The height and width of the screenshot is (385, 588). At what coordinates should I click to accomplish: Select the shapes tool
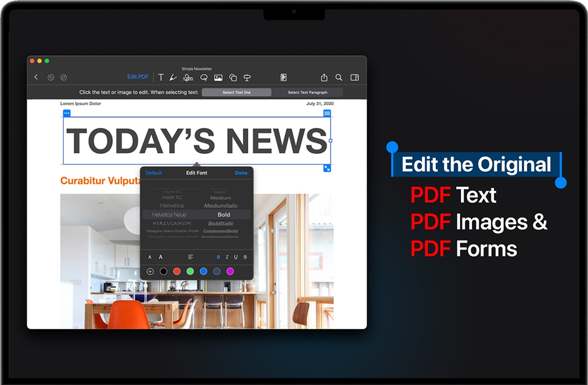pos(233,77)
